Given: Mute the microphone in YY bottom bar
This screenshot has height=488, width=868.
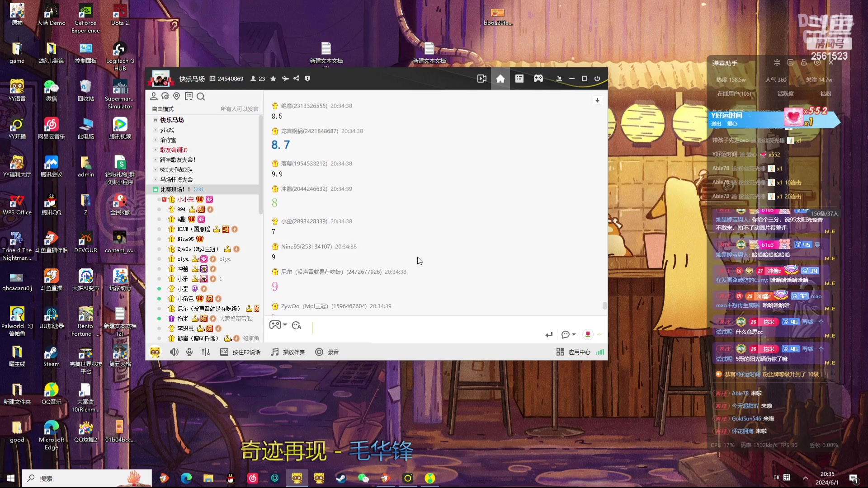Looking at the screenshot, I should pyautogui.click(x=189, y=352).
